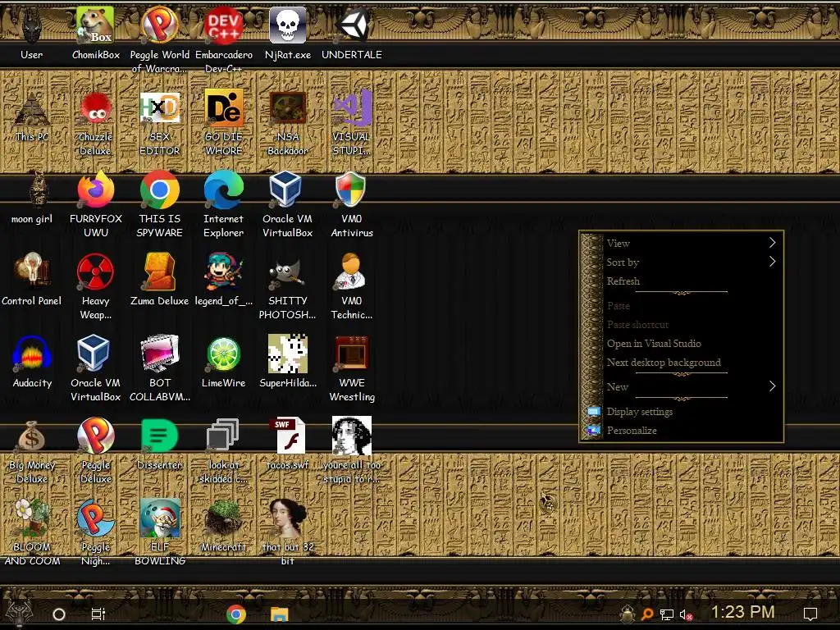Select the tacos.swf Flash file
Screen dimensions: 840x630
288,436
